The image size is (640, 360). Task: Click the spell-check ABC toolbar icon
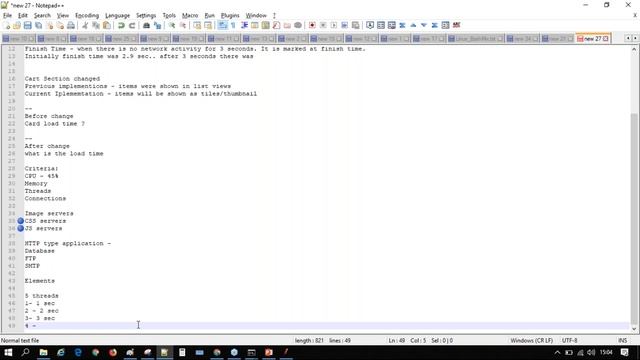pyautogui.click(x=456, y=25)
